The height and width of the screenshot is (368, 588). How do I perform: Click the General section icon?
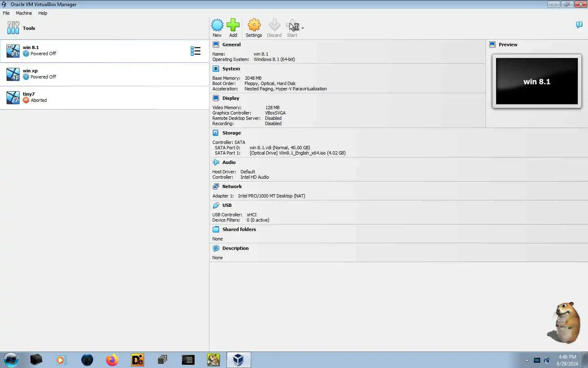click(216, 45)
